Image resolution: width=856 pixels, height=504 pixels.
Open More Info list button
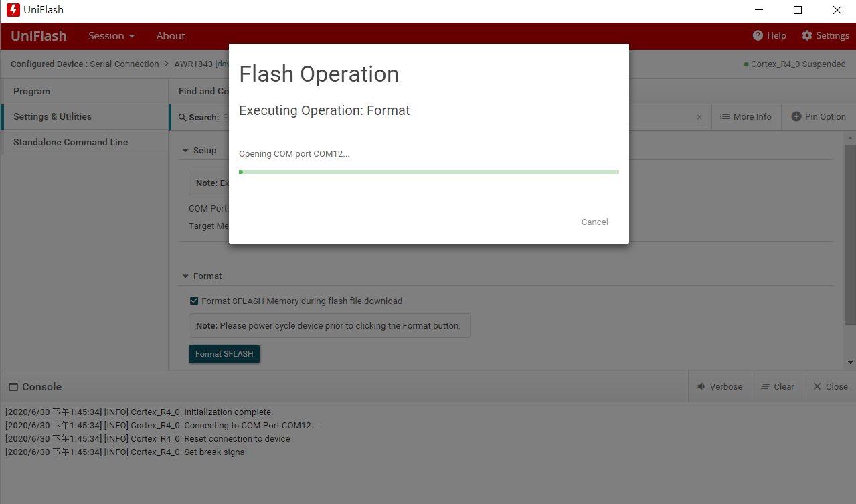pyautogui.click(x=746, y=116)
